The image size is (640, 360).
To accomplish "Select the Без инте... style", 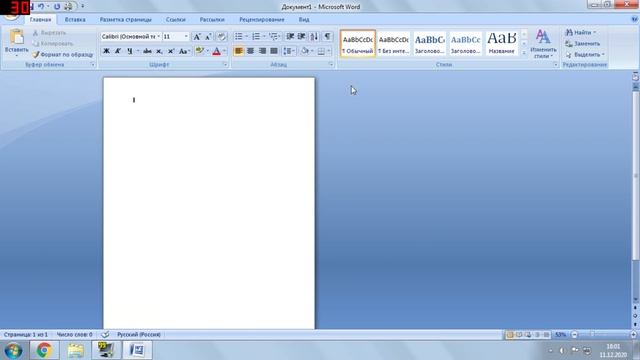I will pyautogui.click(x=393, y=43).
